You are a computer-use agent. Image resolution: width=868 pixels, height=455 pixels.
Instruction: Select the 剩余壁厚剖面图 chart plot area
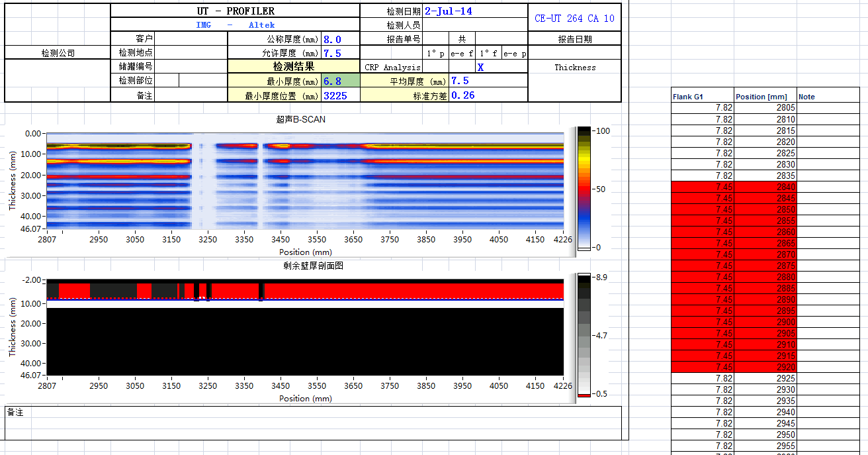coord(305,327)
